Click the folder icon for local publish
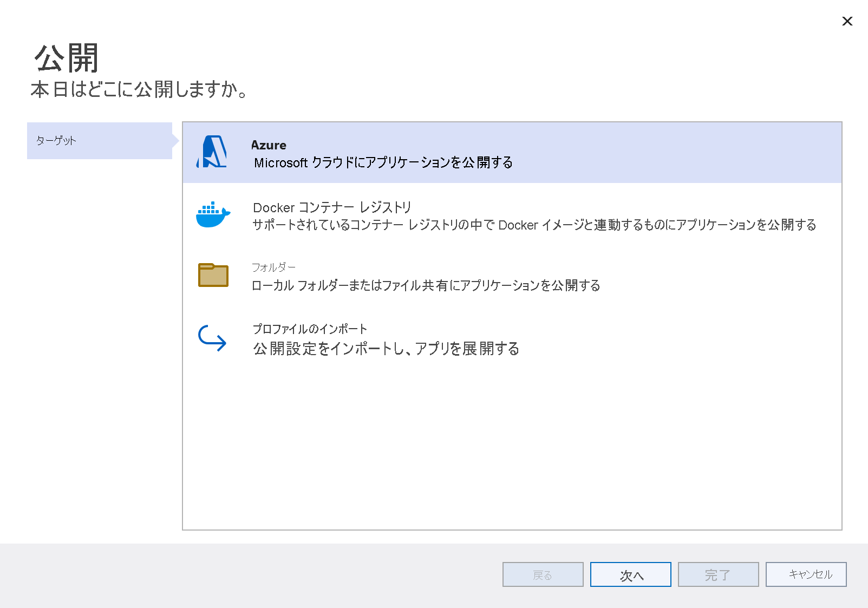The image size is (868, 608). 213,275
